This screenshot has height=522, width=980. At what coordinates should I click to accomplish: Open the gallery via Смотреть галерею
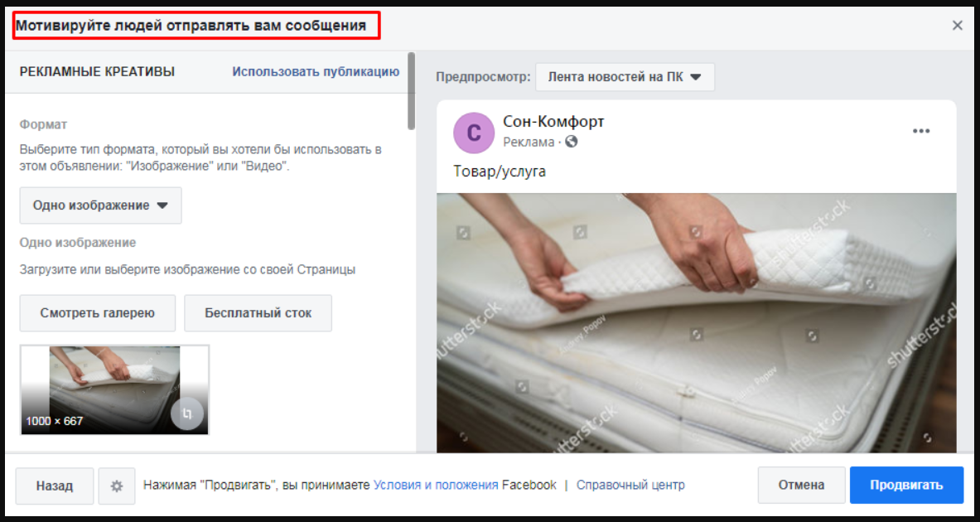coord(97,312)
